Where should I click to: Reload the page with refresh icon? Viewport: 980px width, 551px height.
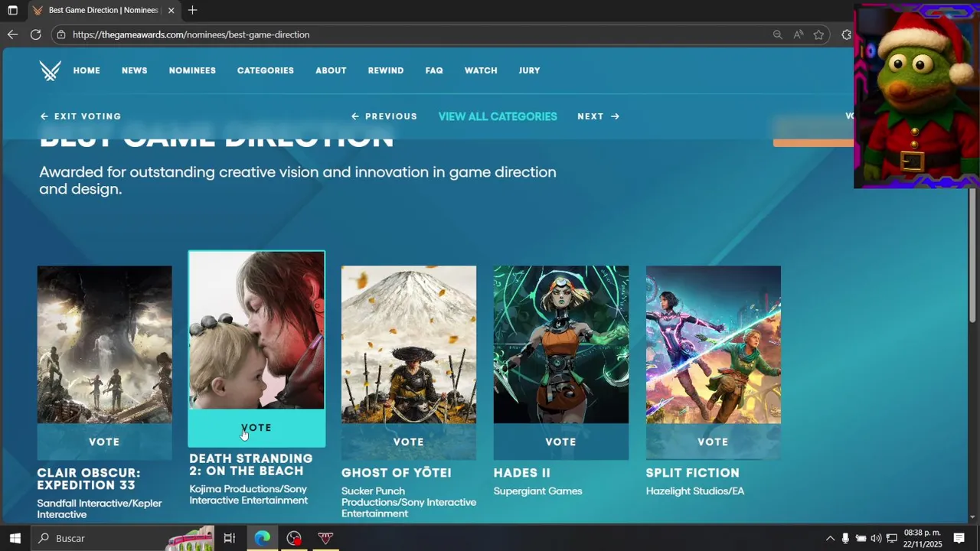click(35, 34)
